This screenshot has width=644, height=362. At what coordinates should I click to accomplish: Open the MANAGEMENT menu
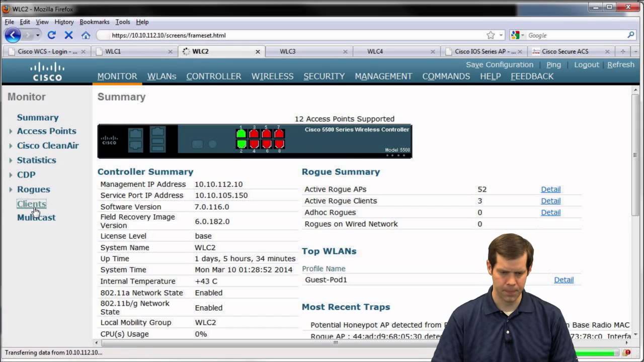tap(383, 76)
